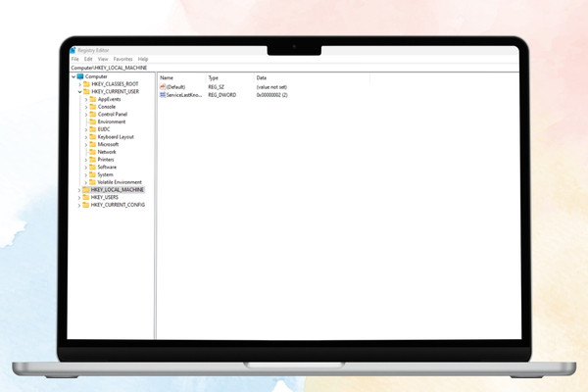Expand HKEY_CLASSES_ROOT with its chevron
The height and width of the screenshot is (392, 588).
pyautogui.click(x=80, y=84)
